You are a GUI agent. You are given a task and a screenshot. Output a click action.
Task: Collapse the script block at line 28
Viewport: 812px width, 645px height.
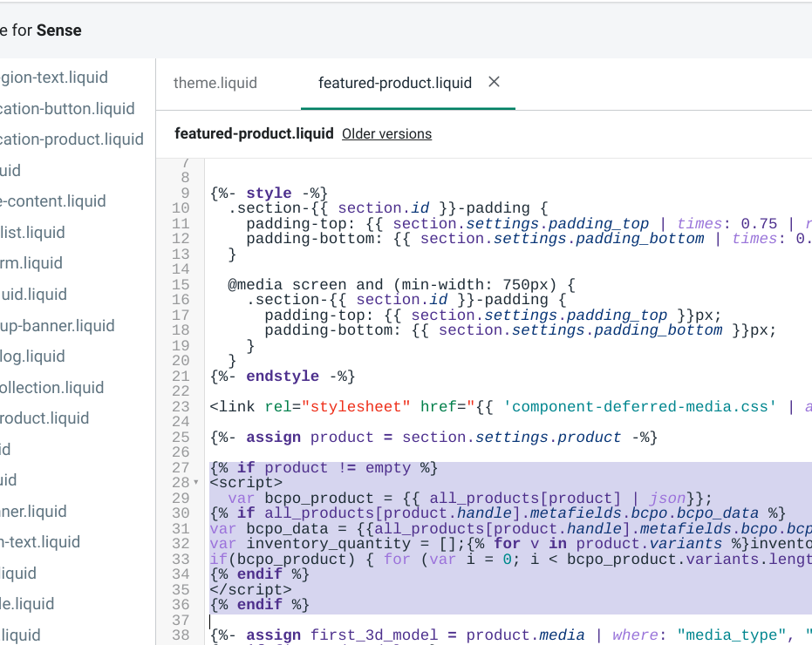click(x=196, y=483)
